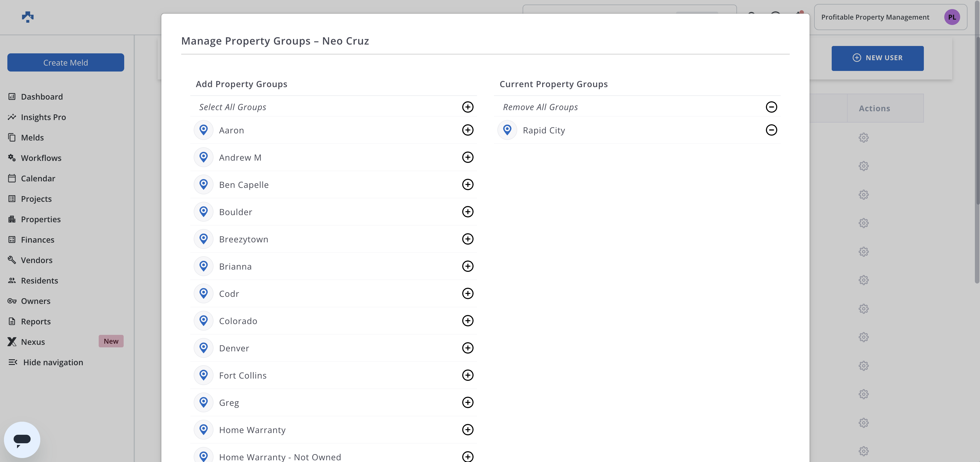Click the Denver location pin icon
The image size is (980, 462).
point(204,348)
